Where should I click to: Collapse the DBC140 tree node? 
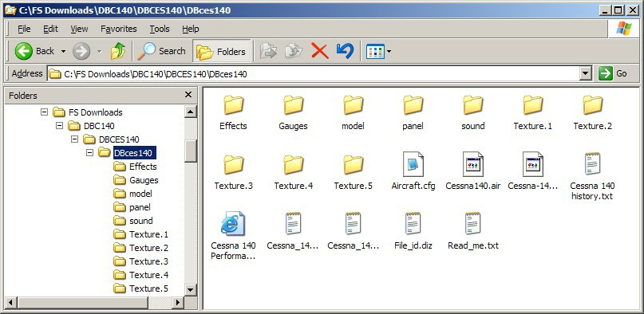point(60,125)
